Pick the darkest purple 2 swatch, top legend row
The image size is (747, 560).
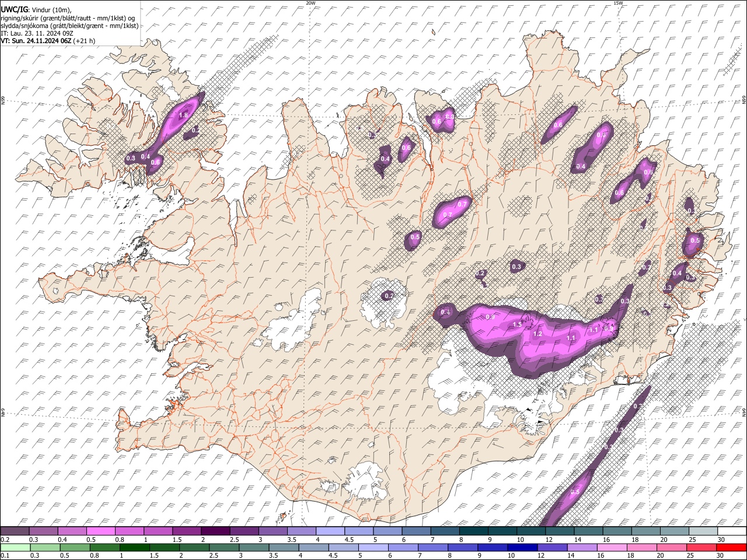coord(215,531)
